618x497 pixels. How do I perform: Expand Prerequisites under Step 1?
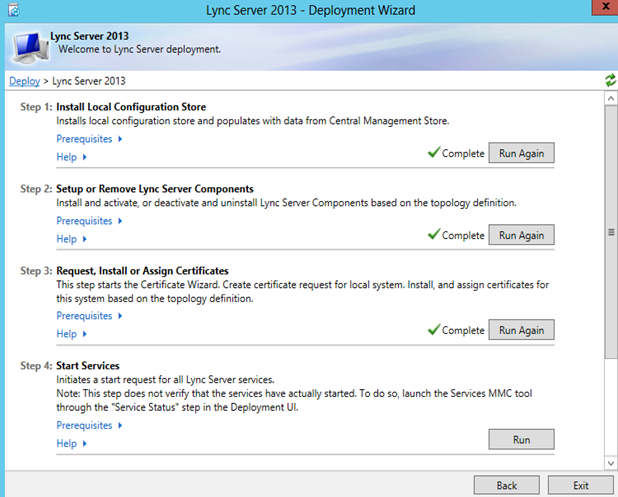click(x=89, y=139)
